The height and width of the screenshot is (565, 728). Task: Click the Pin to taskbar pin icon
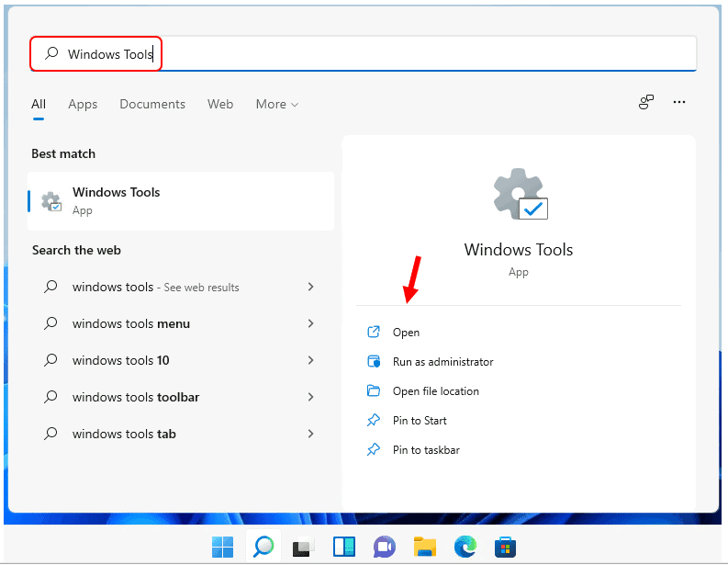pos(374,449)
